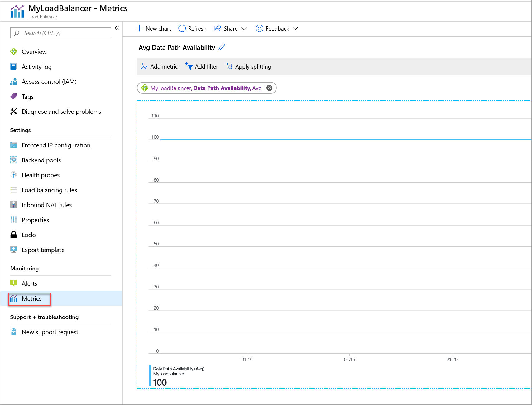Open Health probes settings

pos(41,175)
